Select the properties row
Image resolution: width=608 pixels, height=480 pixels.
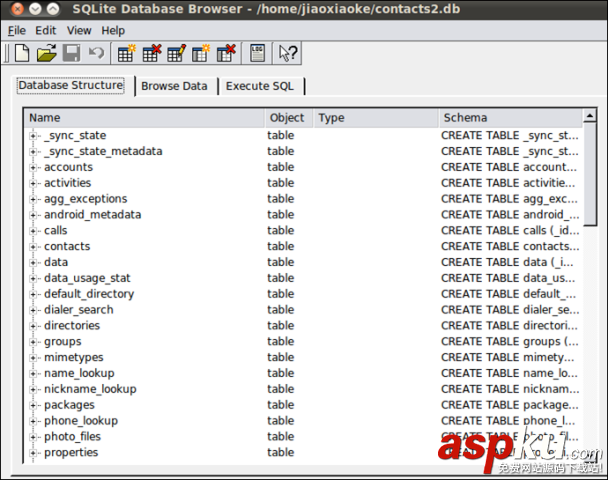(303, 453)
